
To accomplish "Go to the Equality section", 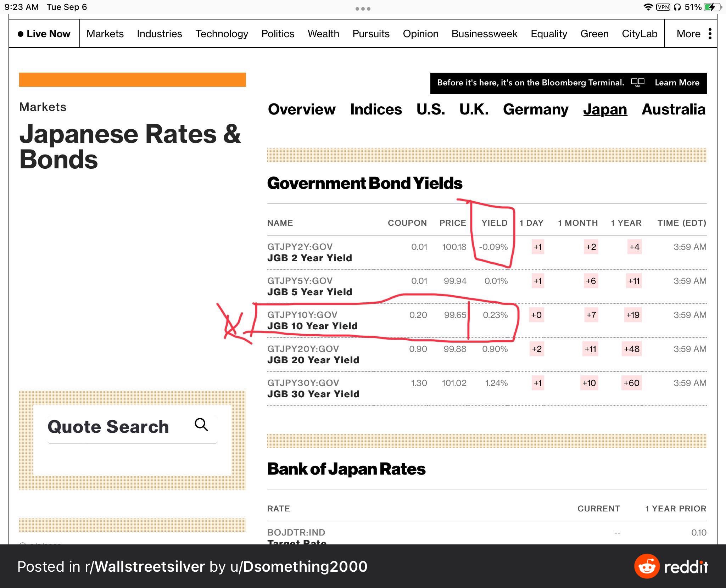I will click(549, 34).
